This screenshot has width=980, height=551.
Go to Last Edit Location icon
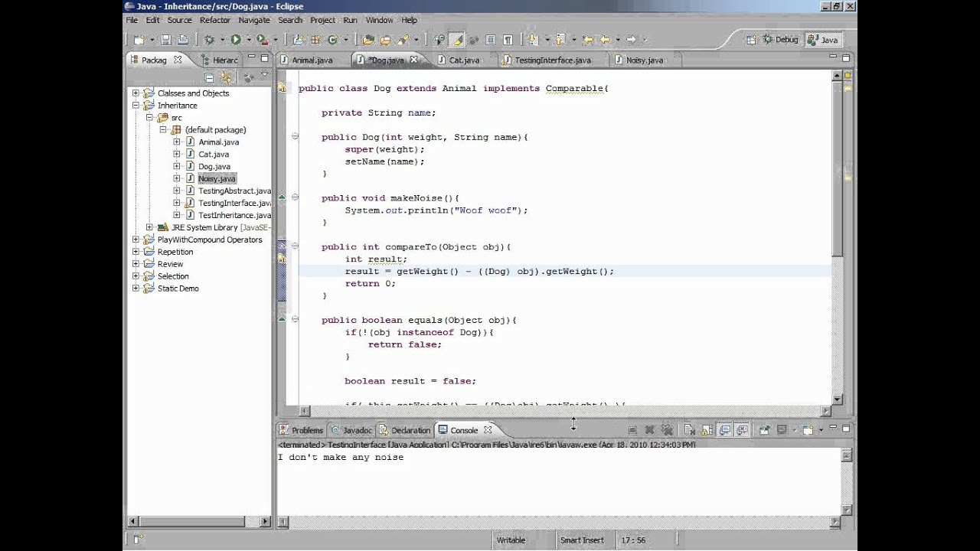tap(587, 40)
